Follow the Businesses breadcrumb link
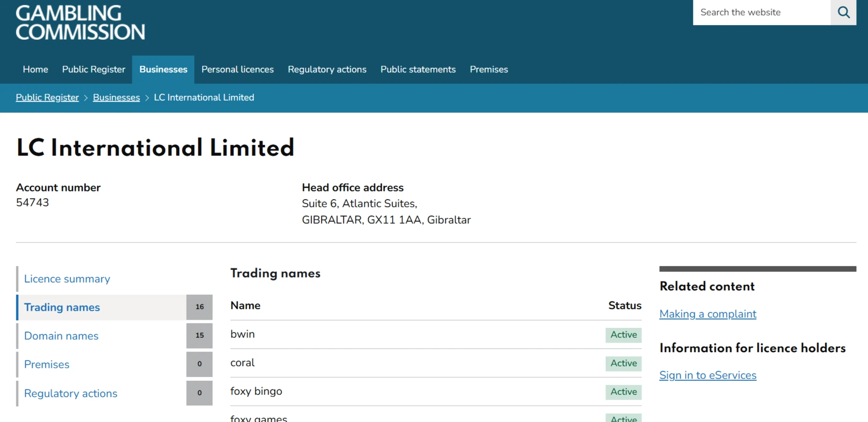This screenshot has height=422, width=868. click(x=117, y=97)
